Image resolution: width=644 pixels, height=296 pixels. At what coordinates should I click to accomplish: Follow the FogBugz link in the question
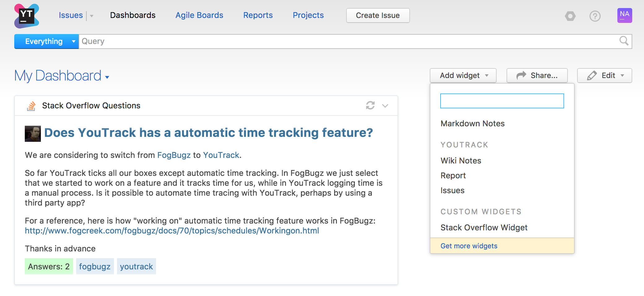(x=174, y=155)
